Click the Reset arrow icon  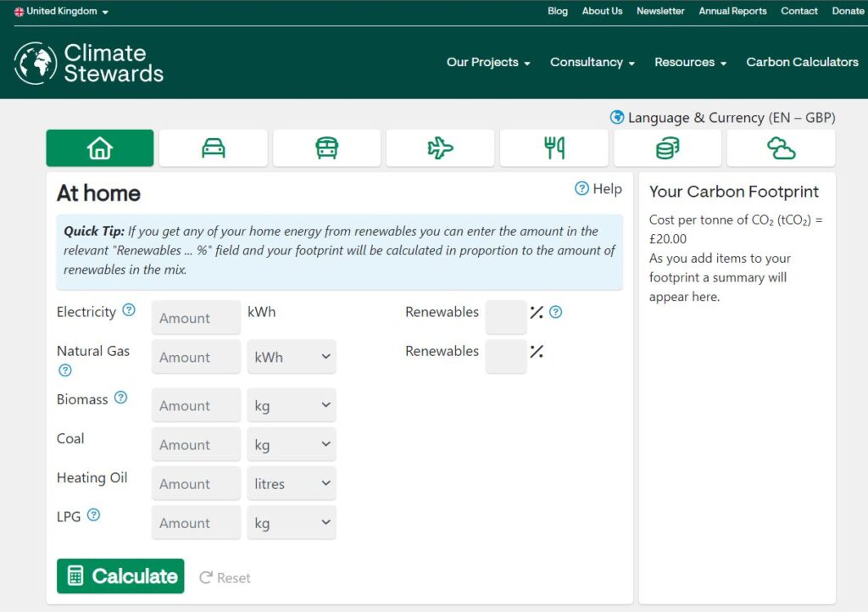[x=206, y=578]
